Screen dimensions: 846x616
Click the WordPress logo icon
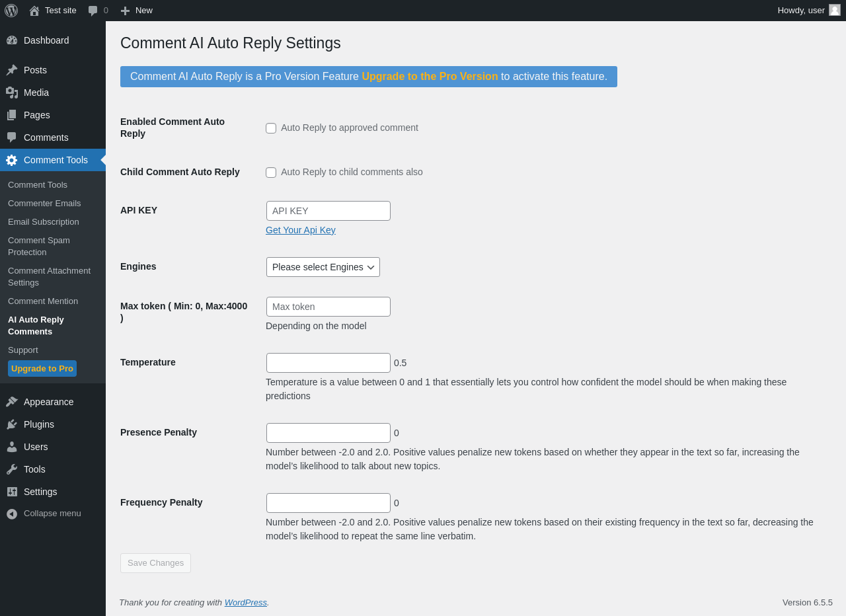[11, 11]
